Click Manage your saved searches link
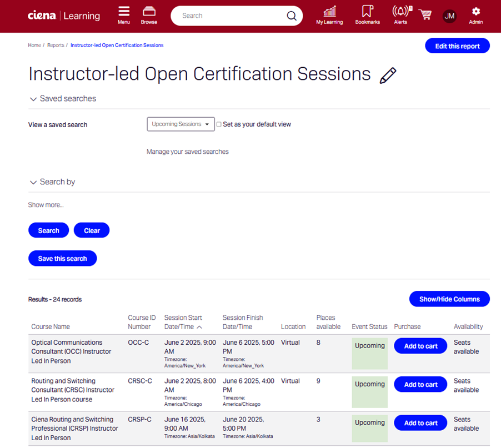Viewport: 501px width, 448px height. point(188,152)
